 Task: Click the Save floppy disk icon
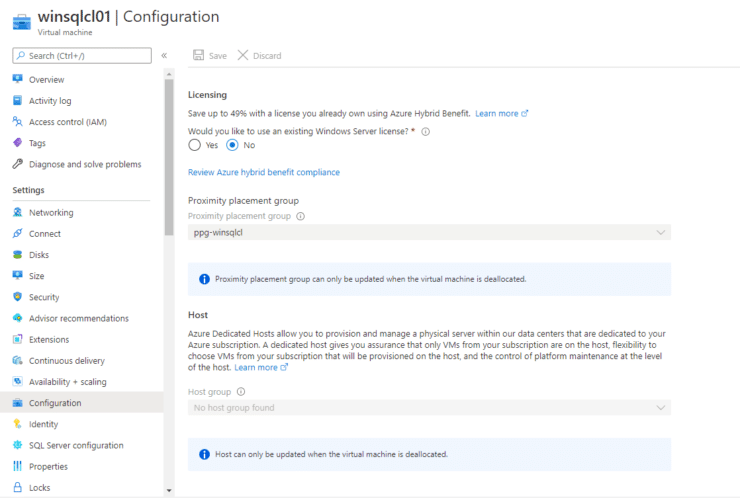coord(199,55)
